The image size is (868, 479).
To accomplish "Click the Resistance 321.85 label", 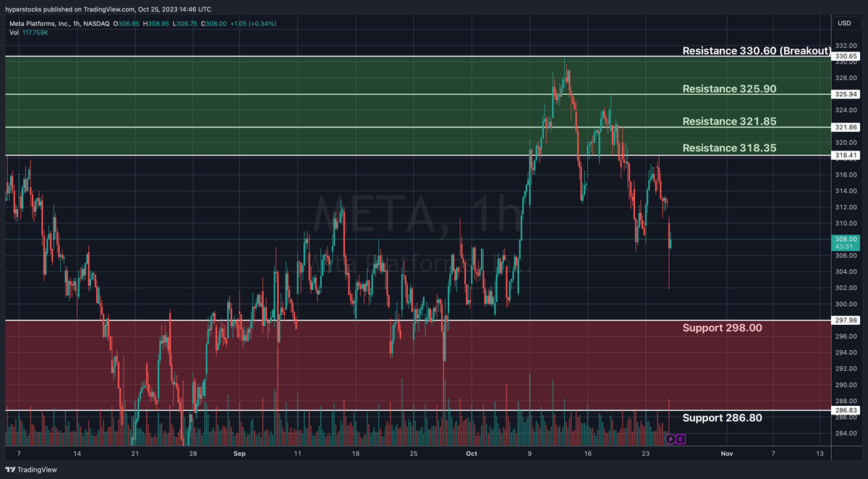I will click(x=728, y=121).
